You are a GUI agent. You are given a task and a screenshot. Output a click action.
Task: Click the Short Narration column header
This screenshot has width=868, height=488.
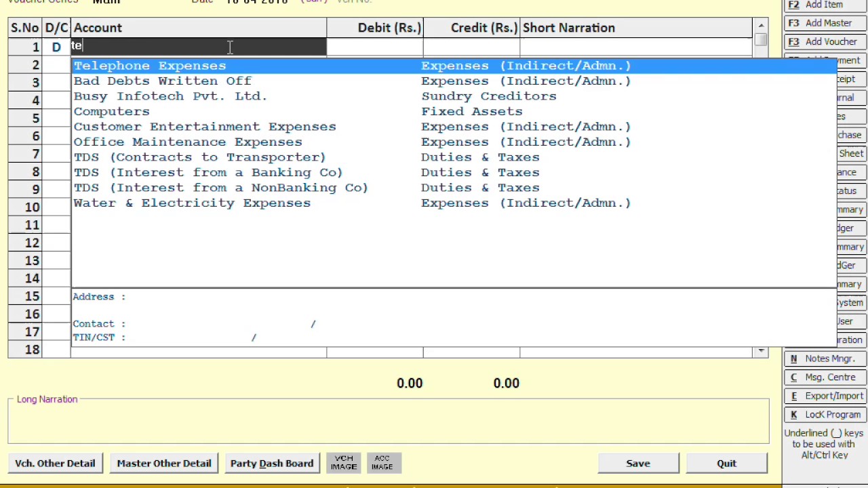click(636, 28)
